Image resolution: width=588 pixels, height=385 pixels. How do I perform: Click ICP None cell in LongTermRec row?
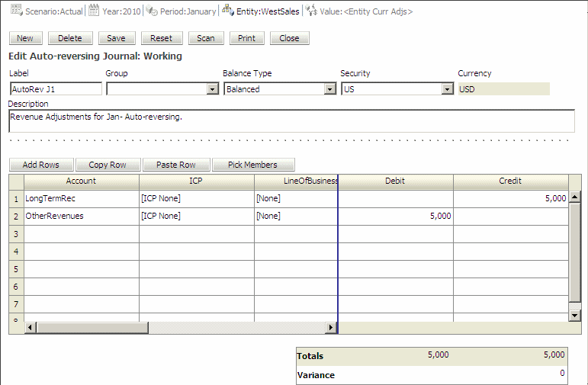(197, 199)
